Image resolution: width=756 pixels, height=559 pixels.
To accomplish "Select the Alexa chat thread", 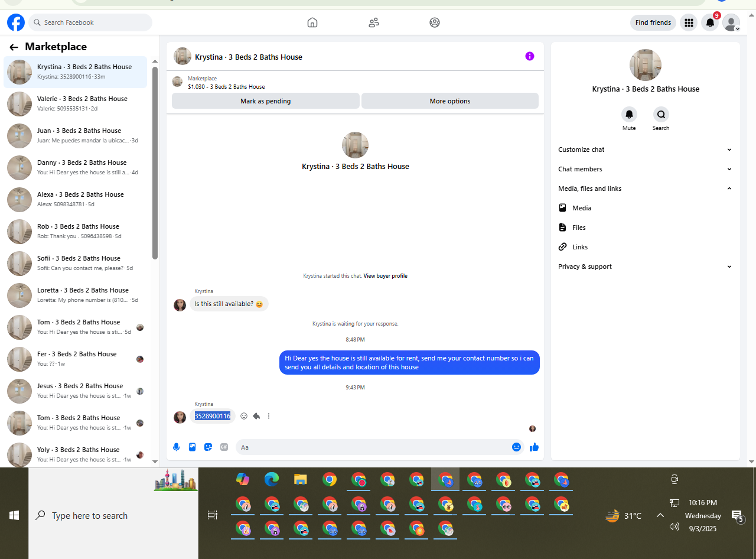I will [x=76, y=200].
